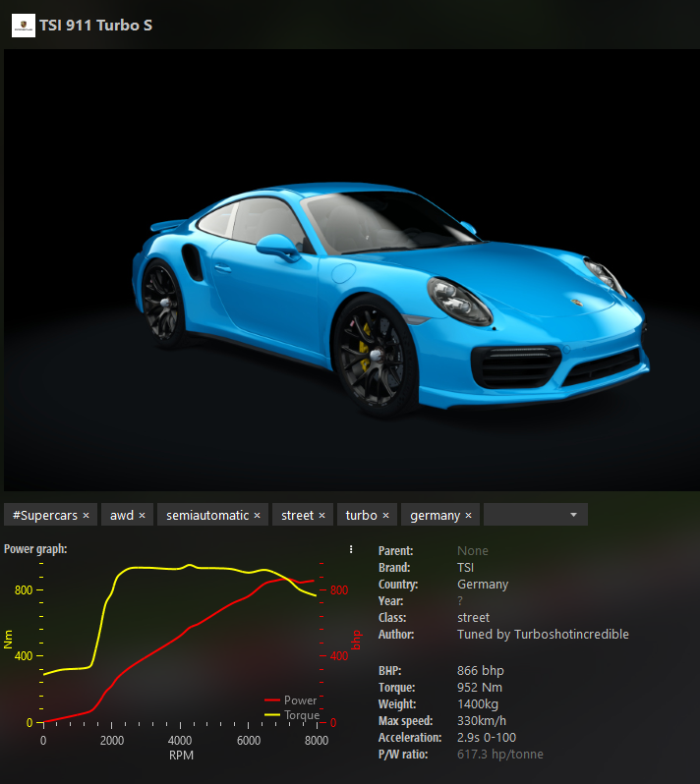This screenshot has width=700, height=784.
Task: Click the bhp axis label
Action: (356, 640)
